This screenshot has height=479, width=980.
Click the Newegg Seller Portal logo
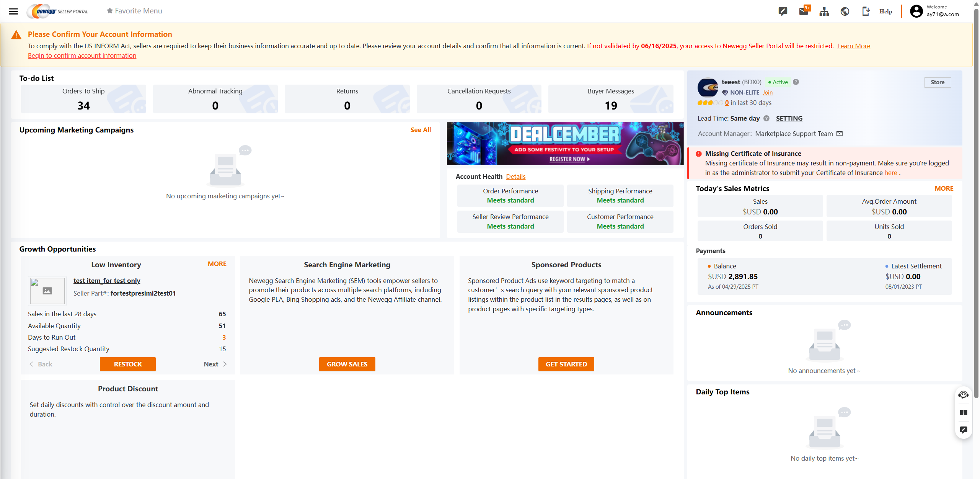pos(58,11)
